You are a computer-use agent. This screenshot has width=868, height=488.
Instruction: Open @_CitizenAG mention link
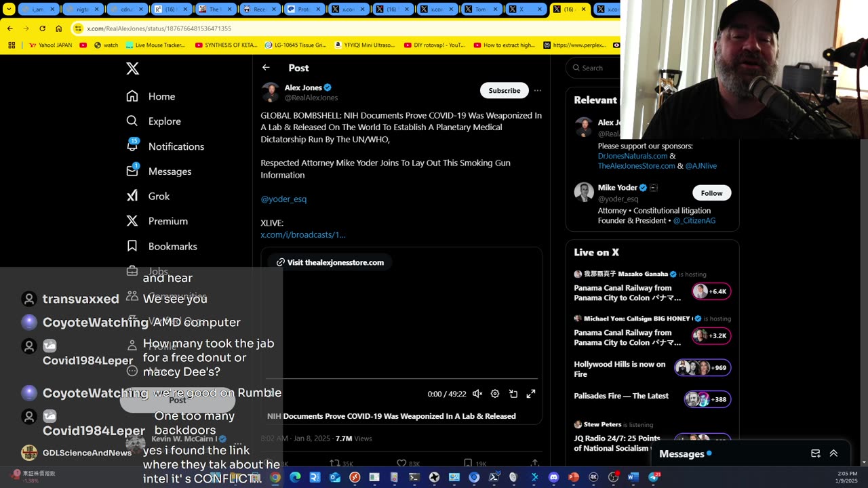[694, 220]
